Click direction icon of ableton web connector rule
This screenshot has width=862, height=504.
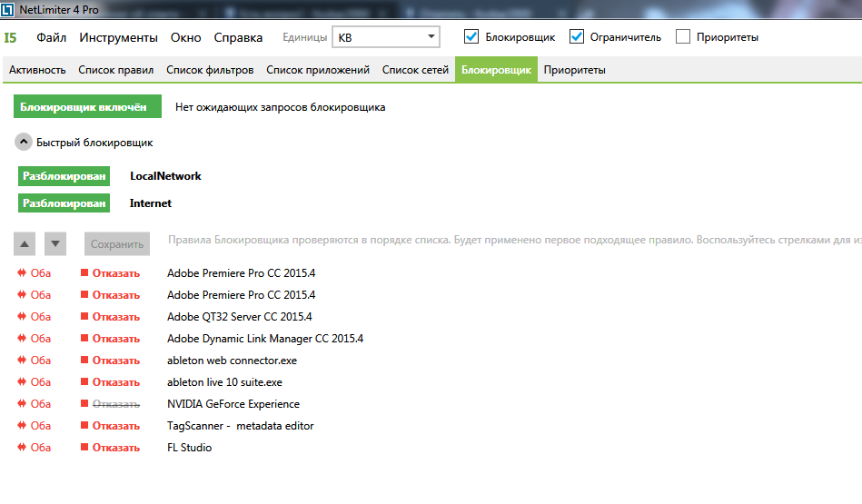coord(22,360)
